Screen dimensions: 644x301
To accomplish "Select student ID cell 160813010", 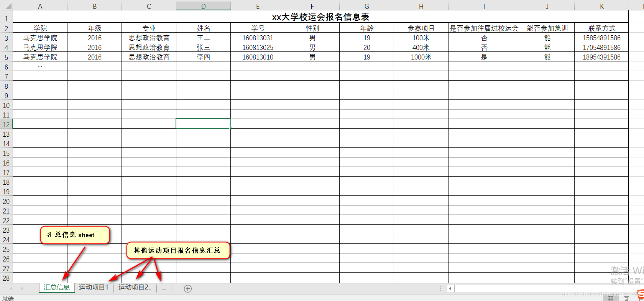I will pyautogui.click(x=258, y=57).
